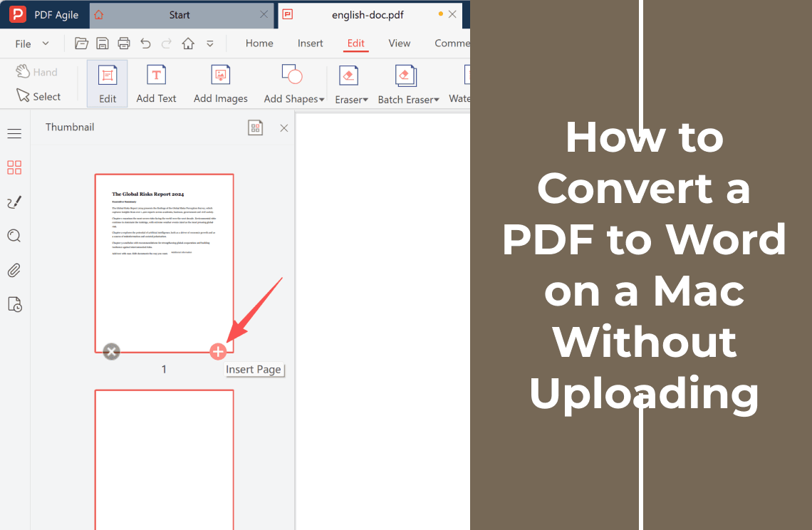Open the Start tab
The width and height of the screenshot is (812, 530).
click(179, 15)
